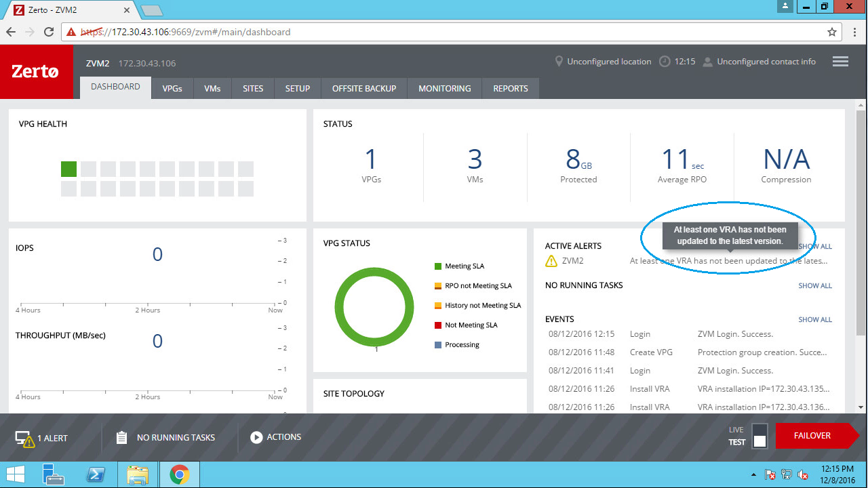Bookmark this page with the star icon
The image size is (868, 488).
(832, 32)
